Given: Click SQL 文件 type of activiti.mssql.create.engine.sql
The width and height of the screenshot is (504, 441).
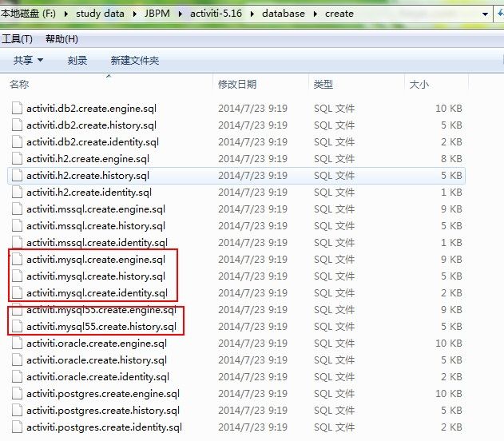Looking at the screenshot, I should coord(335,209).
